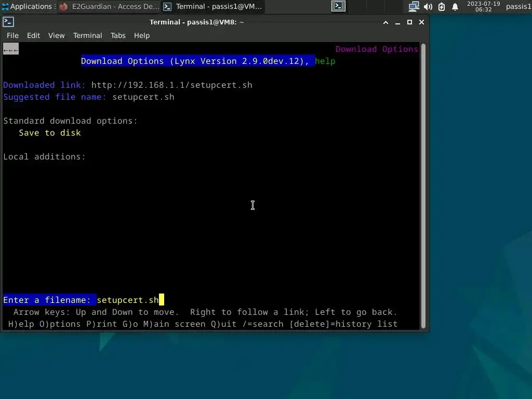Open the network connection tray icon
The width and height of the screenshot is (532, 399).
(x=414, y=6)
